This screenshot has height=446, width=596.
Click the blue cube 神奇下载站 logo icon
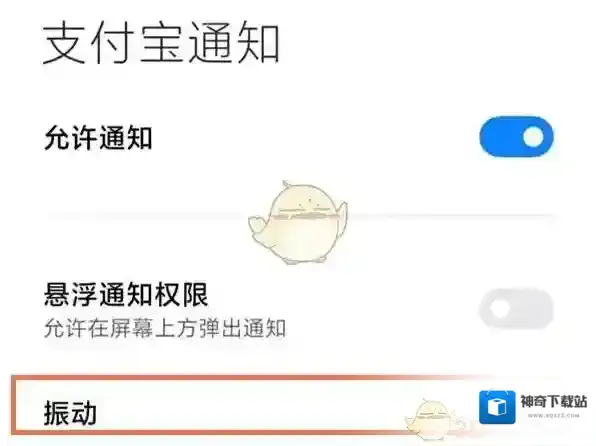[x=497, y=407]
